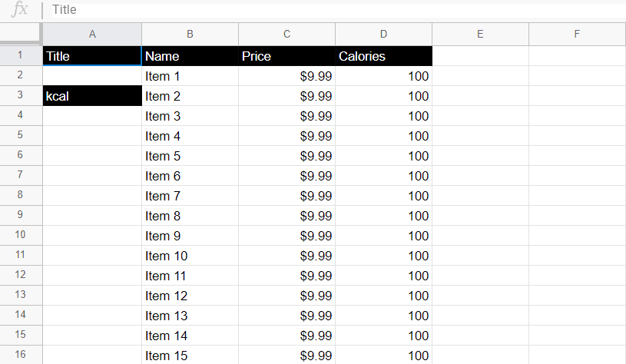
Task: Select the Item 12 cell
Action: tap(190, 296)
